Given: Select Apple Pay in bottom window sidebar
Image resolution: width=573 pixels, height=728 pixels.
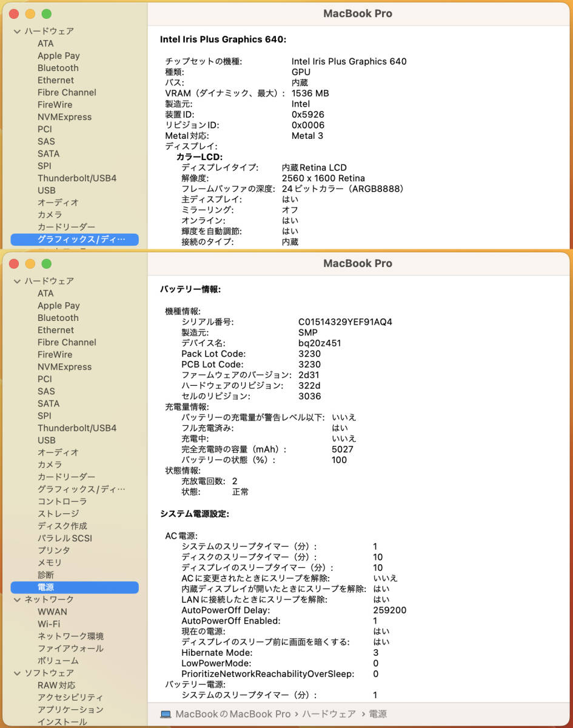Looking at the screenshot, I should [59, 306].
